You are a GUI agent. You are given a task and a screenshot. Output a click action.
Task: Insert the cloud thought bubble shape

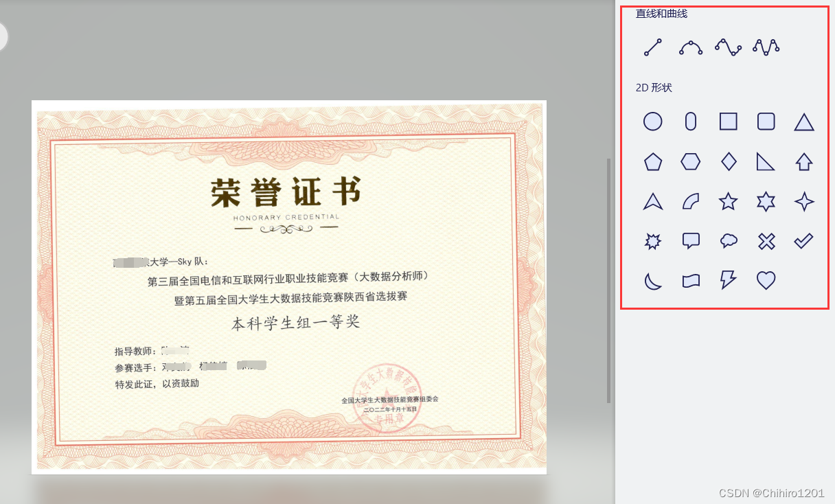coord(729,241)
